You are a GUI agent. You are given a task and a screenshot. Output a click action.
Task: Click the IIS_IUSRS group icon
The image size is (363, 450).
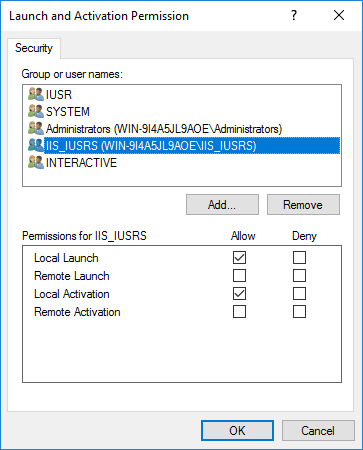point(36,145)
